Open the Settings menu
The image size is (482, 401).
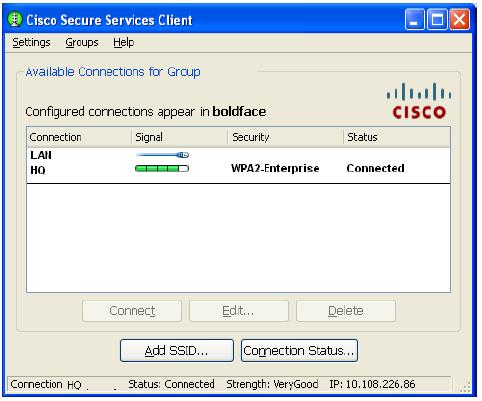31,43
